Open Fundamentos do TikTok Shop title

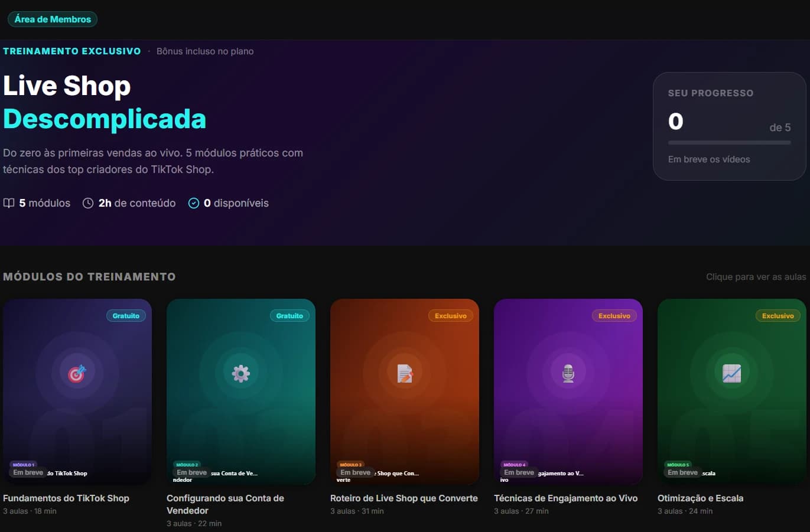66,498
